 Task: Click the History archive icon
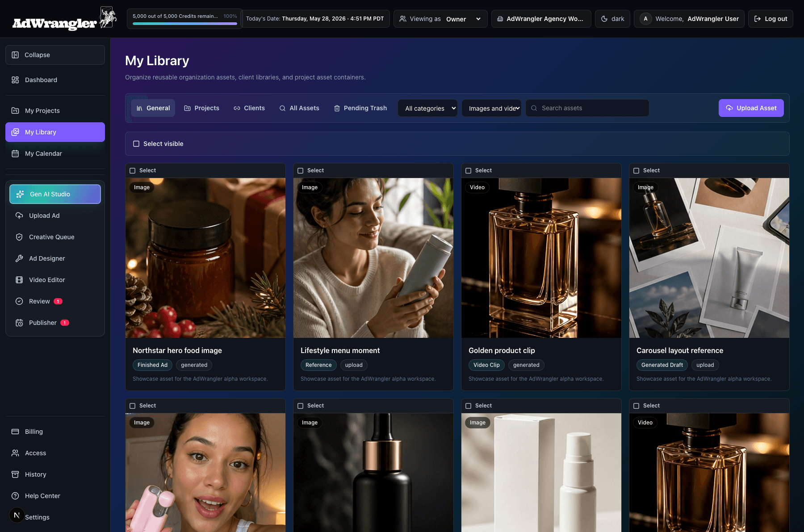[15, 474]
